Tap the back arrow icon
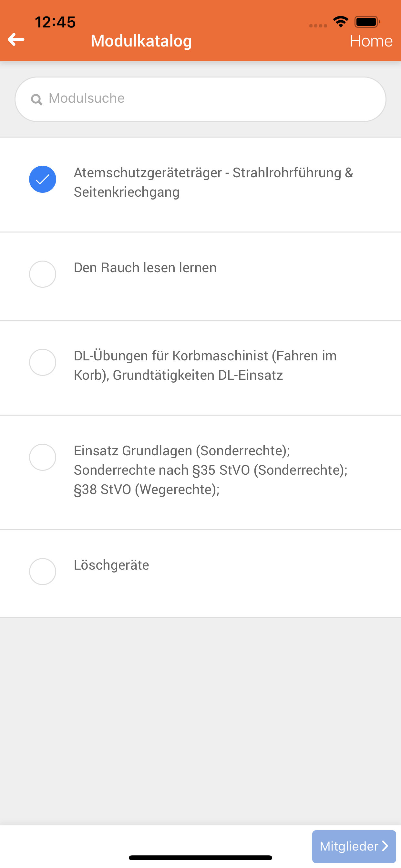The height and width of the screenshot is (868, 401). point(16,39)
